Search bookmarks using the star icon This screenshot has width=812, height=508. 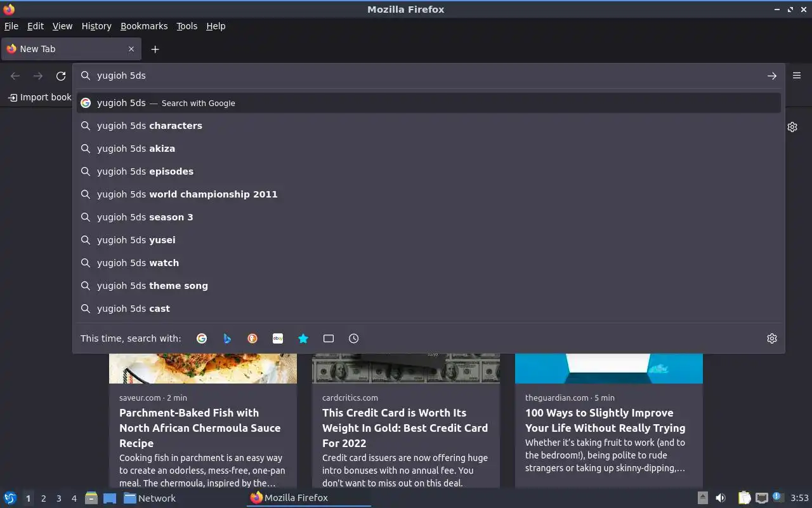[303, 338]
